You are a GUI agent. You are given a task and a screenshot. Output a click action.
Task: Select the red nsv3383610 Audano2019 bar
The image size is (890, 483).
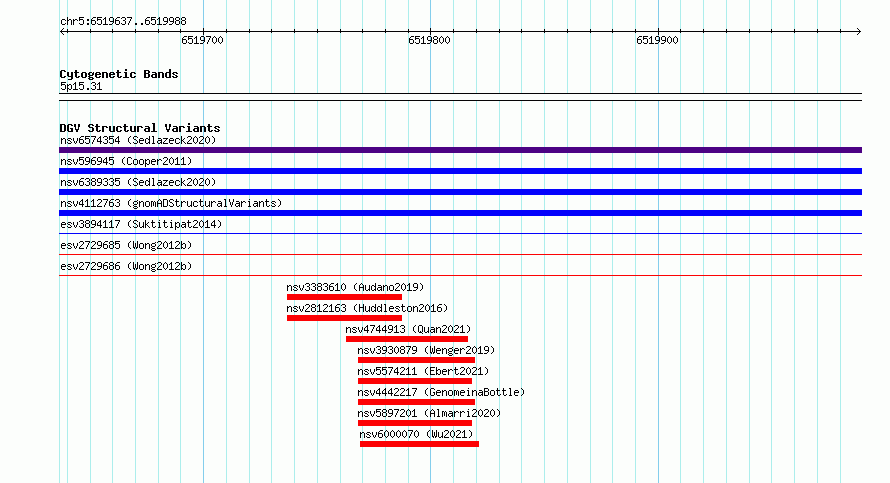tap(345, 297)
